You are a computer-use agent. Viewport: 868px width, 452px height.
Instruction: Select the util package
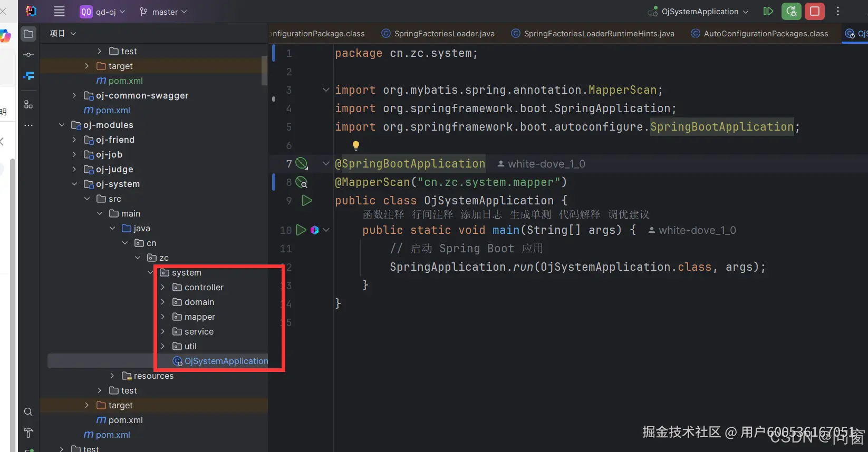185,346
